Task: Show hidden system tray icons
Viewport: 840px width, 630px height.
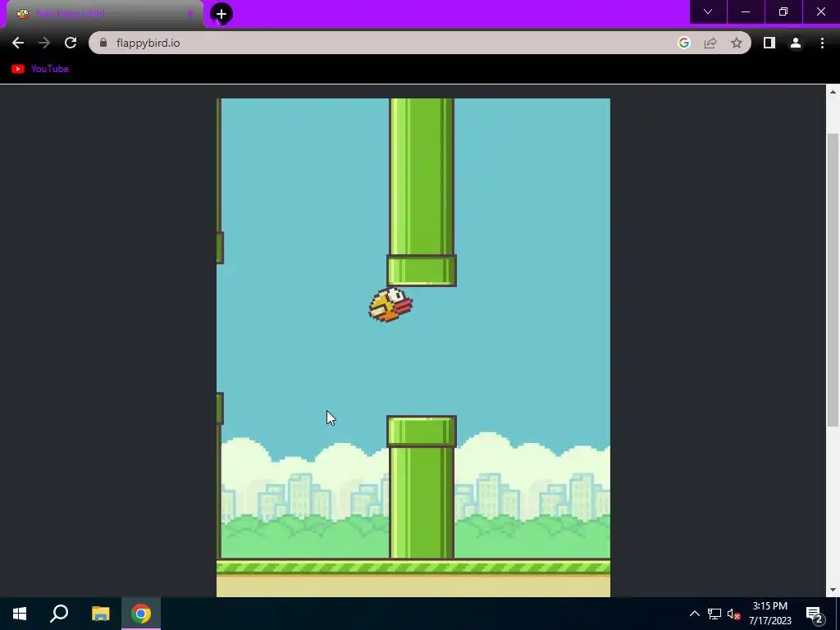Action: pyautogui.click(x=694, y=614)
